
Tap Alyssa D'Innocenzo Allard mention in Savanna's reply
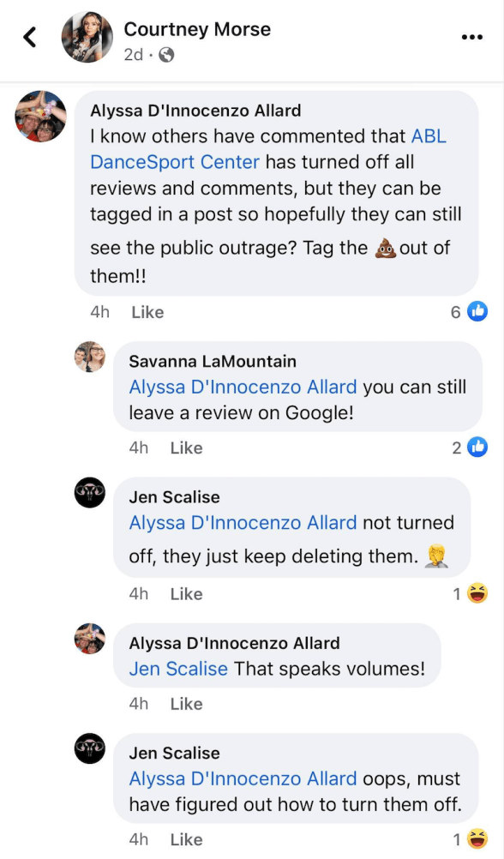(x=243, y=387)
